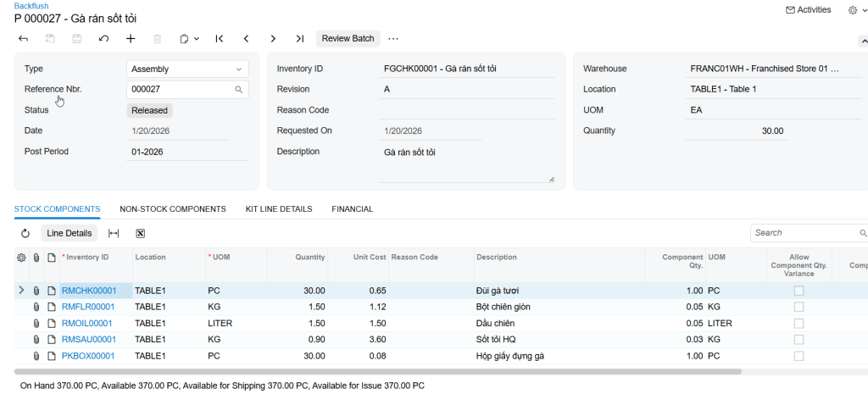Refresh the components grid
The width and height of the screenshot is (868, 394).
(x=25, y=234)
